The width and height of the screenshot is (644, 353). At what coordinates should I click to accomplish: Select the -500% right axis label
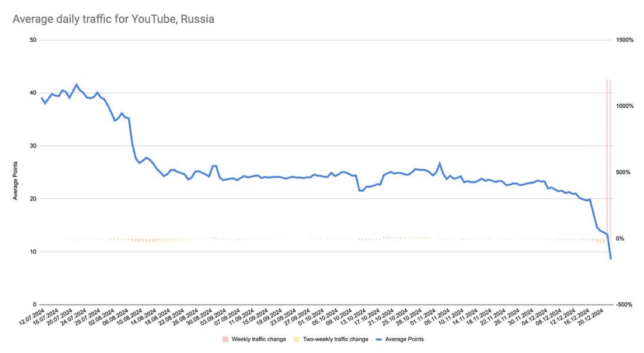pyautogui.click(x=624, y=305)
